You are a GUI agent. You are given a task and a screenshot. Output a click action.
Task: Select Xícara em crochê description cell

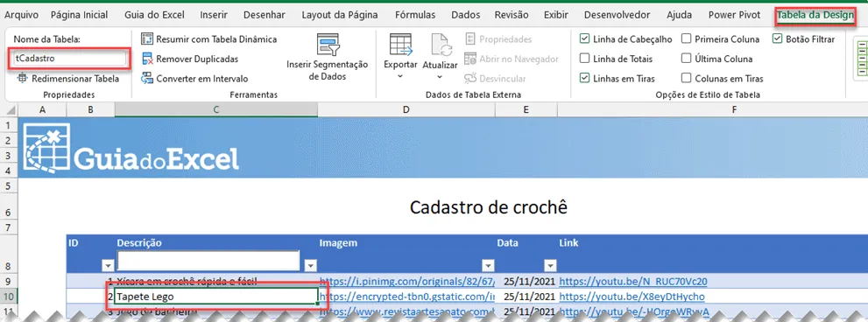(216, 281)
